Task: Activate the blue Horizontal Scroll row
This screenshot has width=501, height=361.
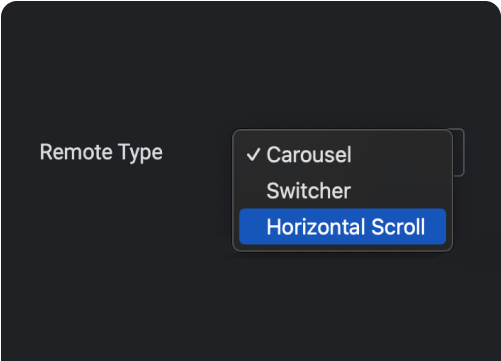Action: pos(342,227)
